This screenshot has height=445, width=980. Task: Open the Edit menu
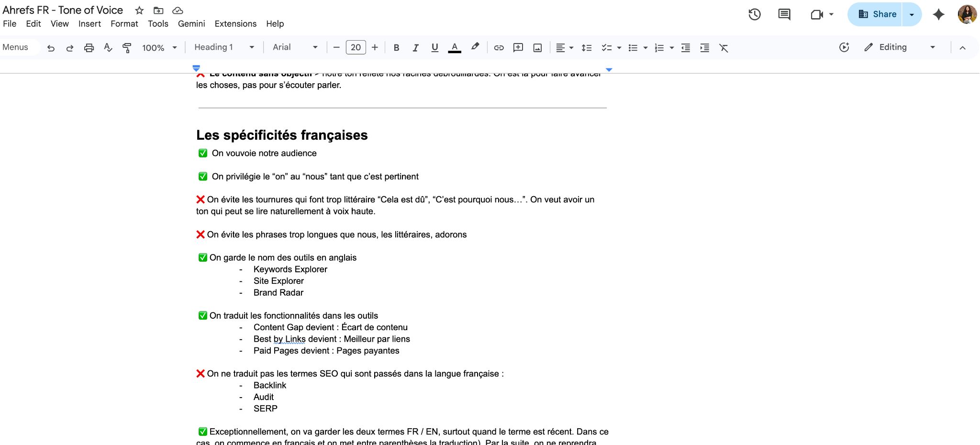pos(33,24)
